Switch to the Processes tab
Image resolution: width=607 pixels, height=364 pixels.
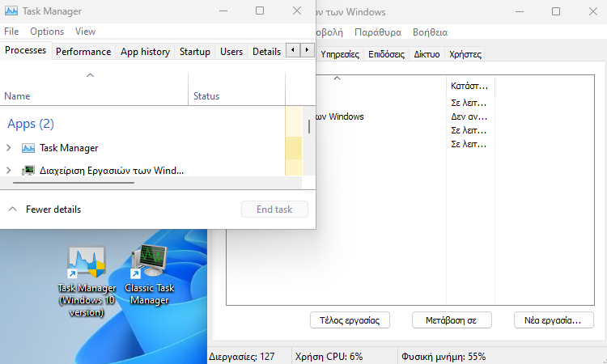click(26, 50)
